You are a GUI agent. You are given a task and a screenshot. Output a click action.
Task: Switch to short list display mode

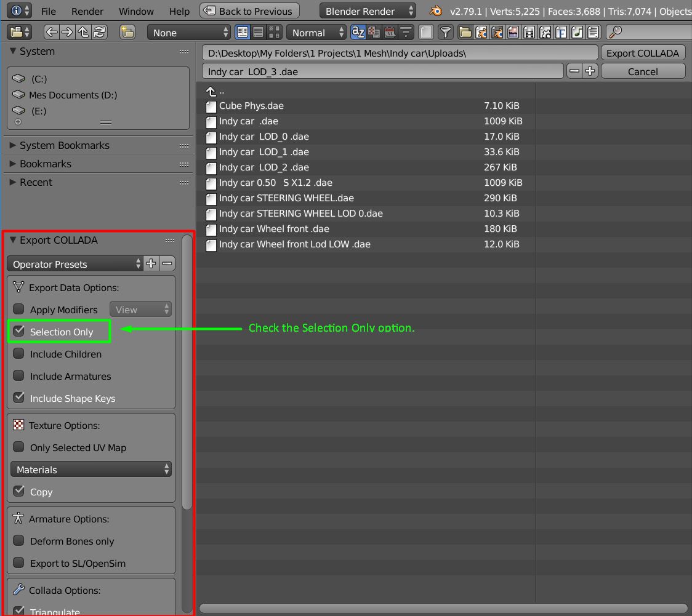click(243, 32)
